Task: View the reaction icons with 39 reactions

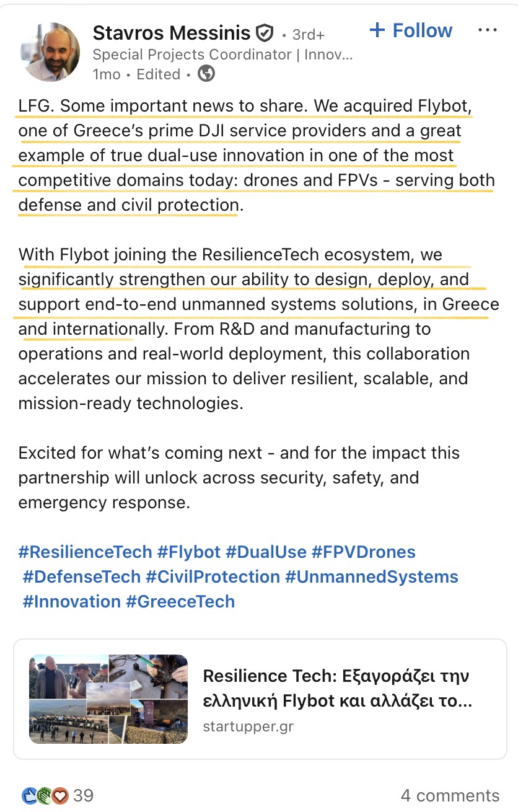Action: point(57,795)
